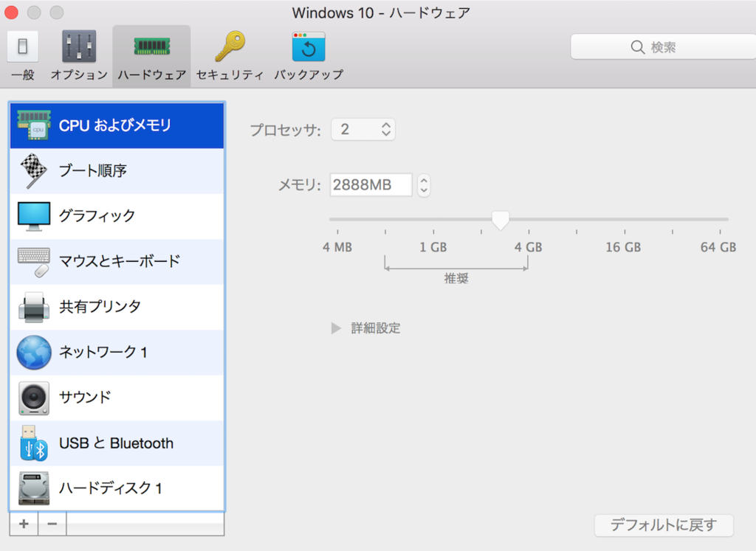Screen dimensions: 756x551
Task: Select サウンド speaker item
Action: coord(117,398)
